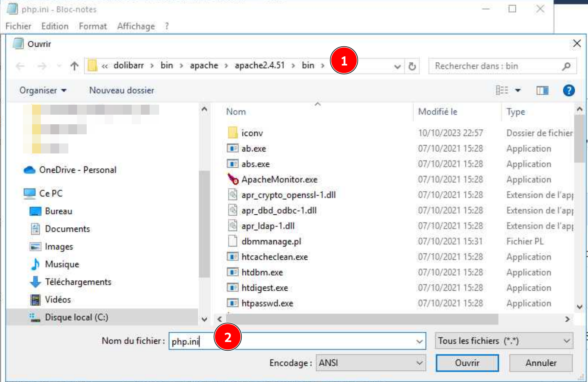
Task: Click the Bureau desktop icon
Action: pos(35,211)
